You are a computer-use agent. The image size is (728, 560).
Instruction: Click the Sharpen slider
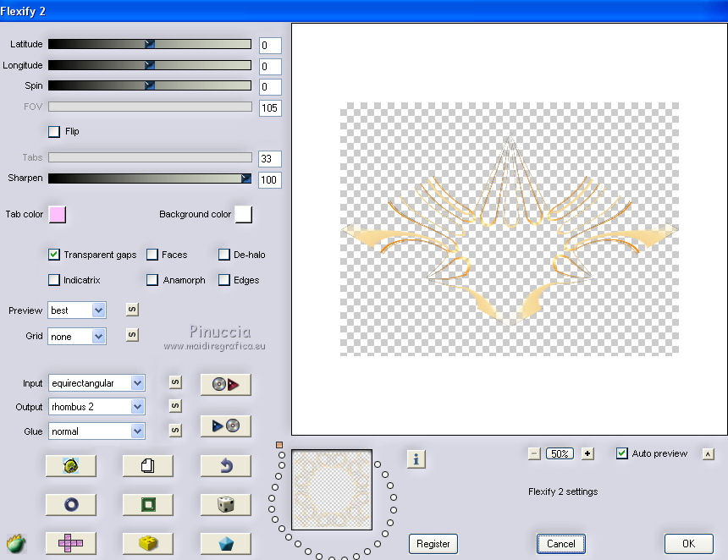point(150,178)
